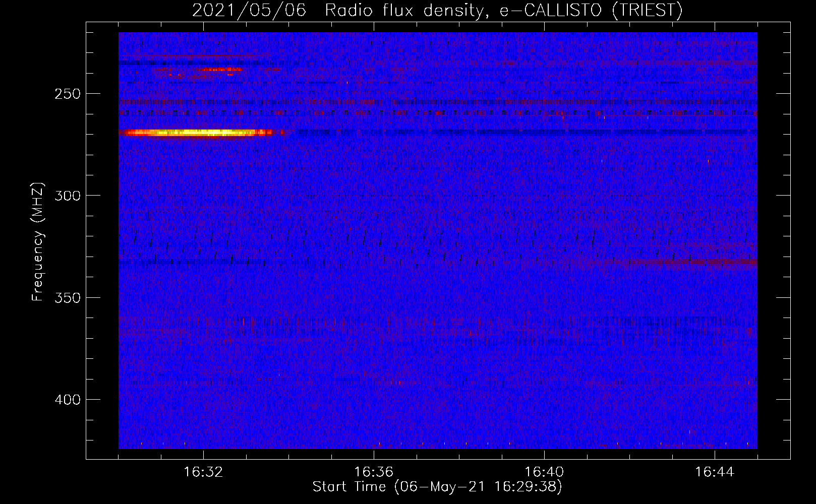Click the 'Start Time (06-May-21 16:29:38)' label
816x504 pixels.
tap(437, 487)
